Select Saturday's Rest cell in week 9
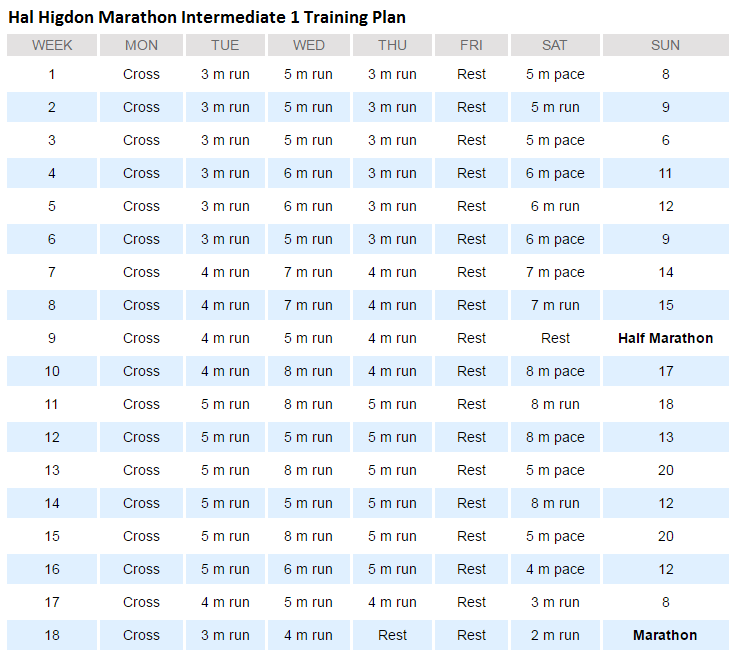The width and height of the screenshot is (737, 658). [x=555, y=338]
